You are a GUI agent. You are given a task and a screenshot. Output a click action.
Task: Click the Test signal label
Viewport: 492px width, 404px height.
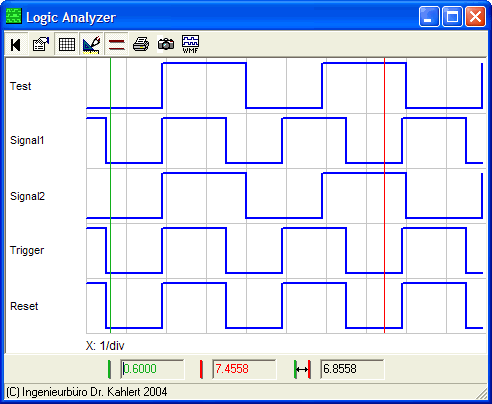20,86
